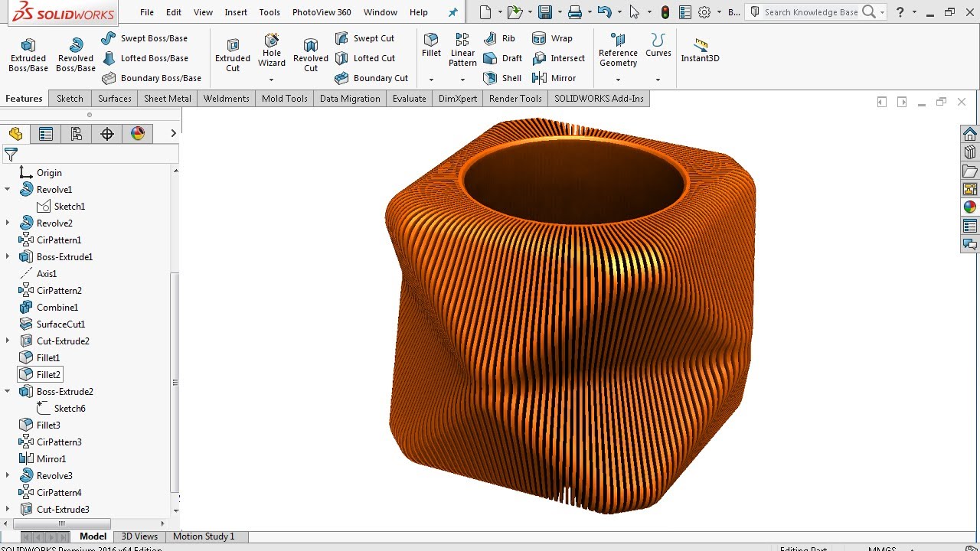Open the PropertyManager tab
Image resolution: width=980 pixels, height=551 pixels.
coord(46,134)
